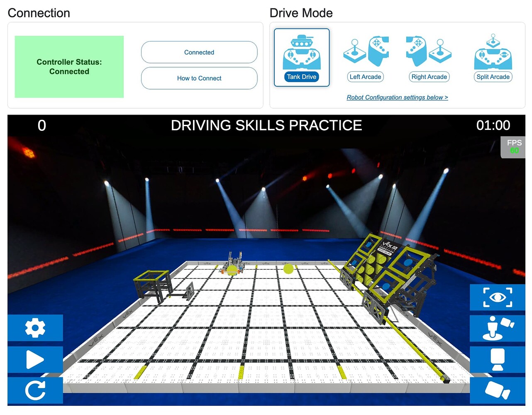The width and height of the screenshot is (532, 415).
Task: Click the Controller Status green panel
Action: (x=69, y=67)
